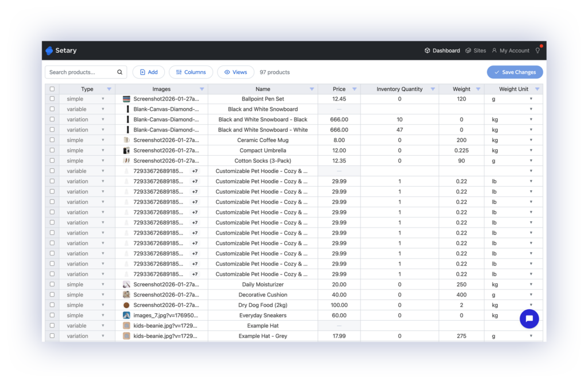The width and height of the screenshot is (588, 381).
Task: Edit price 8.00 of Ceramic Coffee Mug
Action: coord(339,140)
